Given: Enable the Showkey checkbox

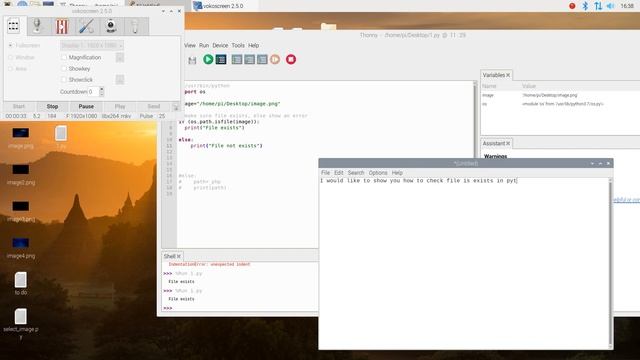Looking at the screenshot, I should (x=63, y=69).
